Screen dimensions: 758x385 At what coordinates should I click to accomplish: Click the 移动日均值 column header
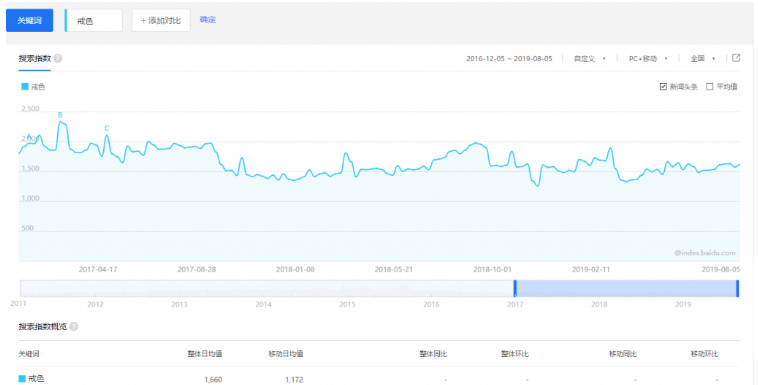click(x=286, y=354)
